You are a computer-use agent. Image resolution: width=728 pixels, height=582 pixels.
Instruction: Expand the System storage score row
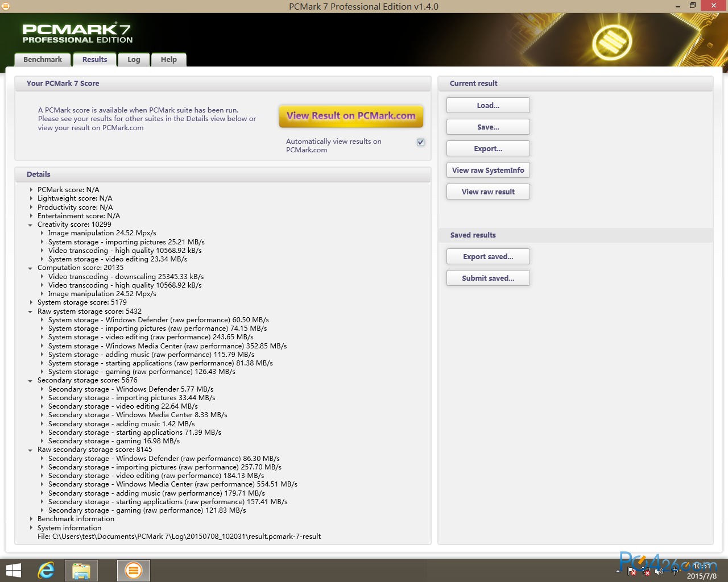(31, 302)
